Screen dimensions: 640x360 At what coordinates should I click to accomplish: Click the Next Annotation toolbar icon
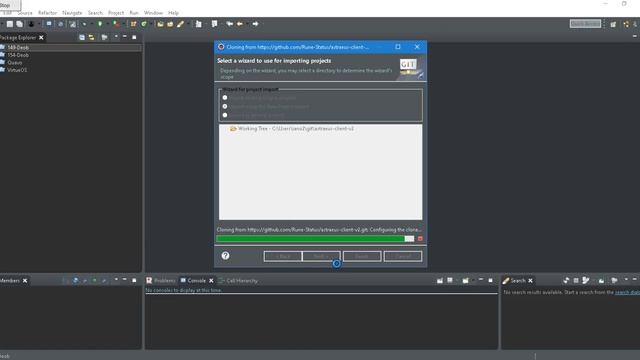click(x=198, y=24)
